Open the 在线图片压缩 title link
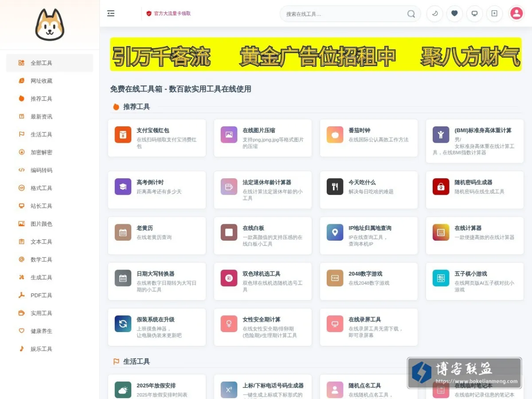The width and height of the screenshot is (532, 399). pos(259,130)
